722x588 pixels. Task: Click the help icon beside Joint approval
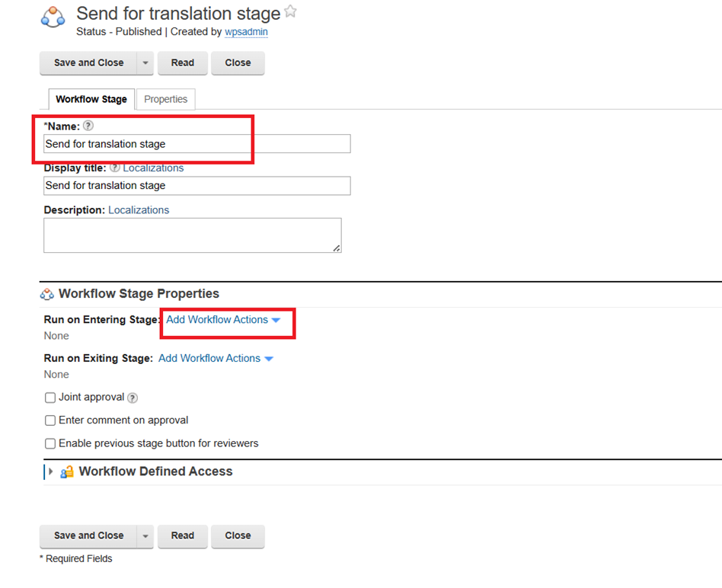coord(133,397)
